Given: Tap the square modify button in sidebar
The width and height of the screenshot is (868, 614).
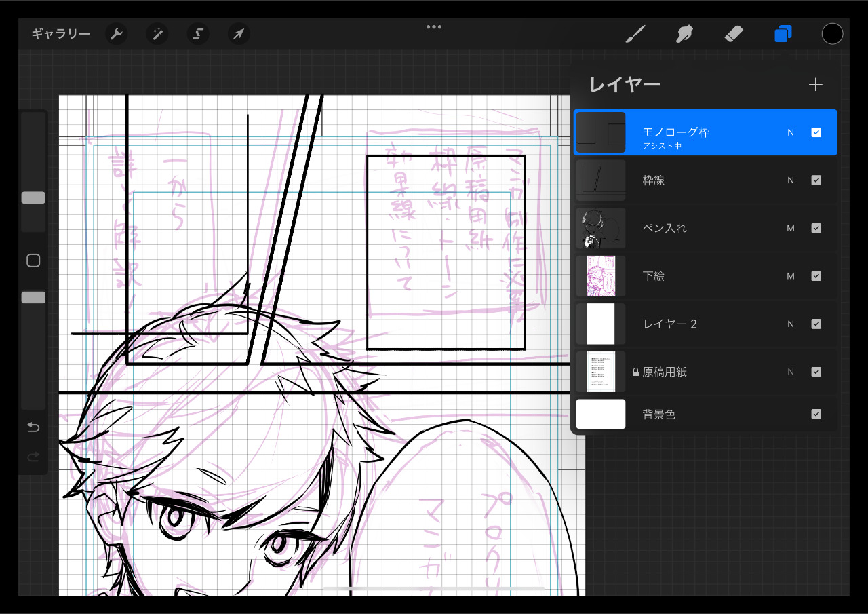Looking at the screenshot, I should click(x=33, y=261).
